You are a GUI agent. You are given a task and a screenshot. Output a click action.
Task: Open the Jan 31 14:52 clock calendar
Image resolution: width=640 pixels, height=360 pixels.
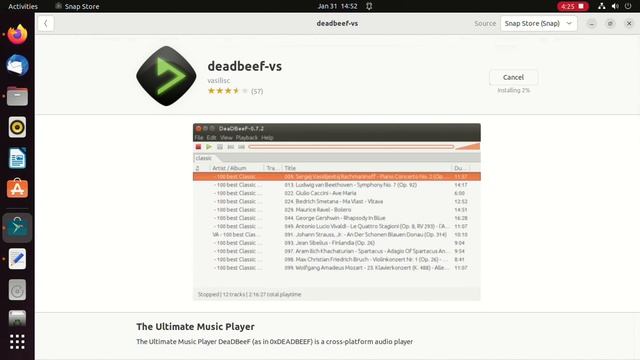click(x=337, y=6)
